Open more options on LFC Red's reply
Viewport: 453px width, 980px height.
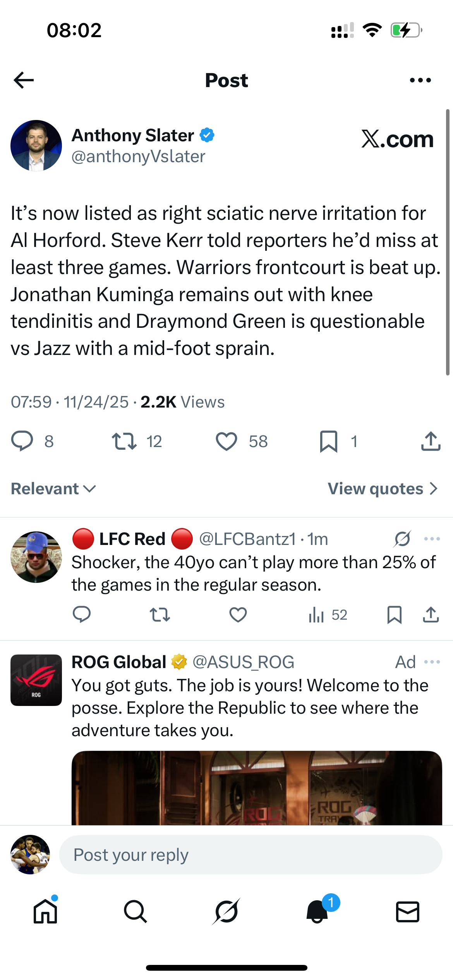click(x=432, y=539)
